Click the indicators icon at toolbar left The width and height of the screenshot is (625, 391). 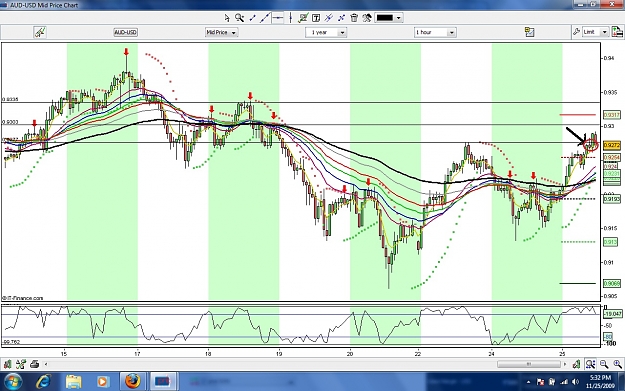tap(40, 32)
